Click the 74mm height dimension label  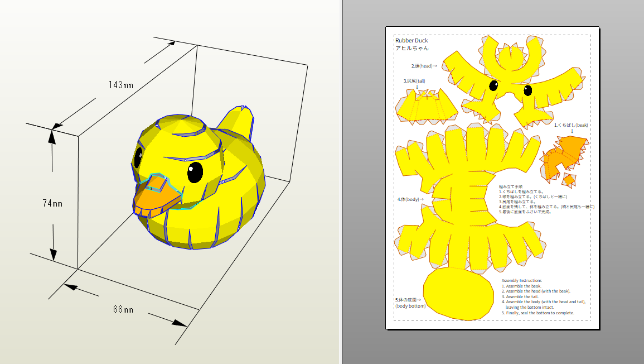point(52,203)
